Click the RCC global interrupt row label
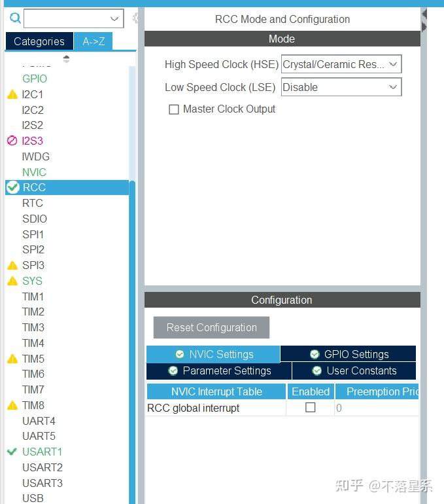This screenshot has width=444, height=504. (x=194, y=408)
